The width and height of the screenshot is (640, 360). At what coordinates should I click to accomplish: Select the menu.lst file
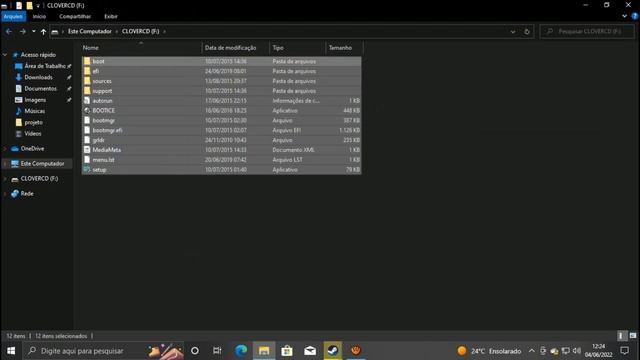click(x=221, y=160)
